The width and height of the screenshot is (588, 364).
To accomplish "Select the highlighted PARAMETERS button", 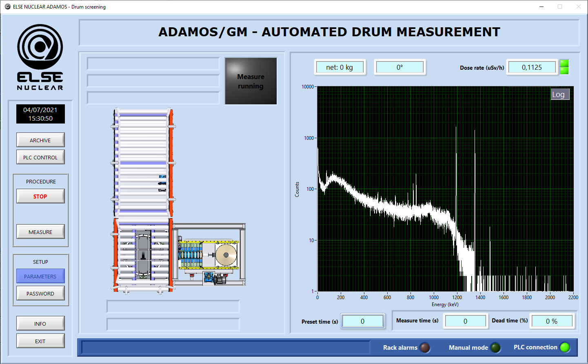I will click(40, 276).
